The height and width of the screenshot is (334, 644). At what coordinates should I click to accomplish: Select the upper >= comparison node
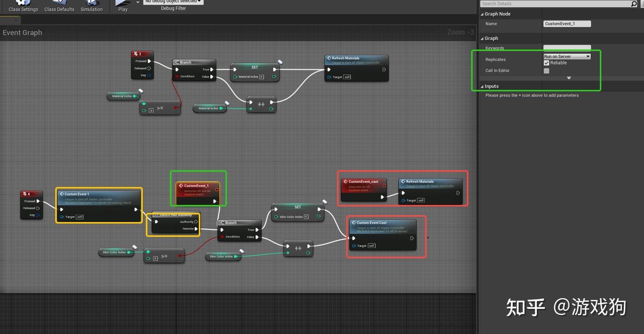[x=159, y=108]
